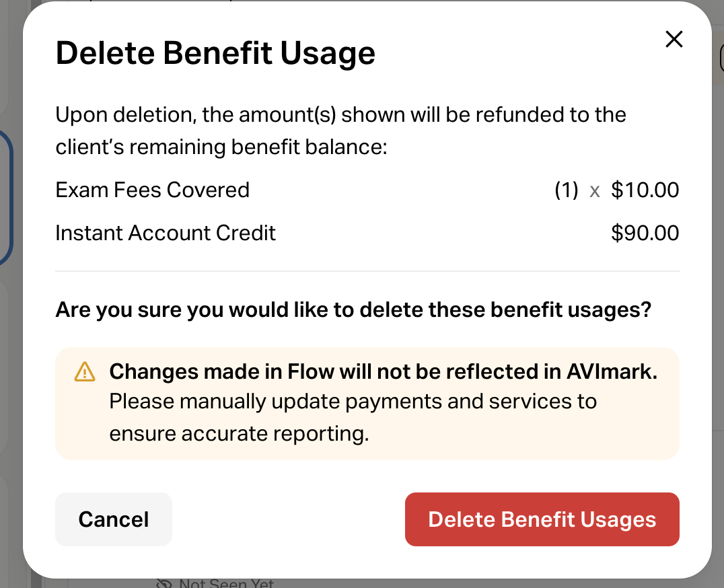Click the crossed-out eye Not Seen Yet icon
724x588 pixels.
[x=165, y=583]
